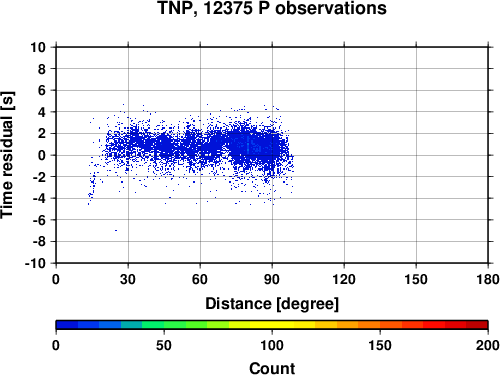Click the 'Time residual [s]' y-axis label
The width and height of the screenshot is (500, 375).
[x=7, y=155]
